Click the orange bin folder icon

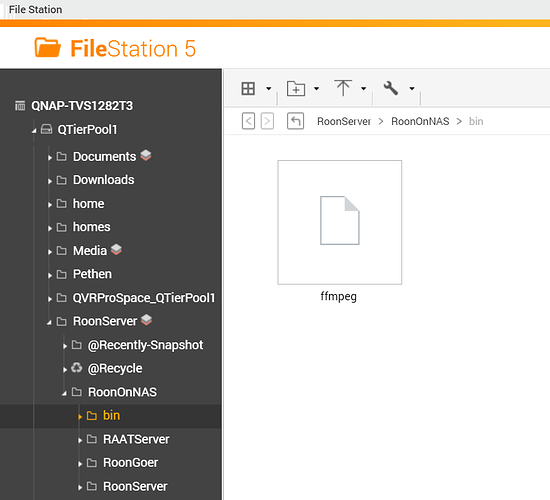tap(92, 416)
